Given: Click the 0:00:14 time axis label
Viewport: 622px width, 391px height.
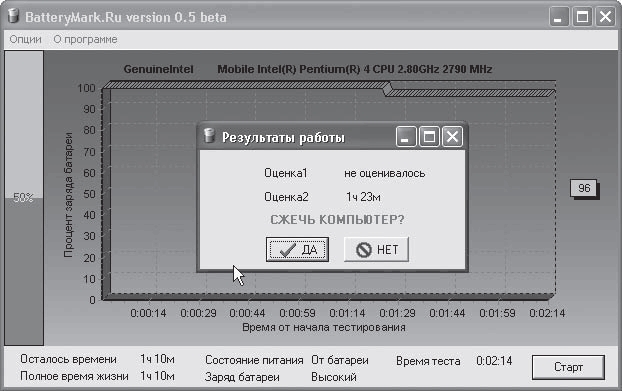Looking at the screenshot, I should [x=148, y=313].
